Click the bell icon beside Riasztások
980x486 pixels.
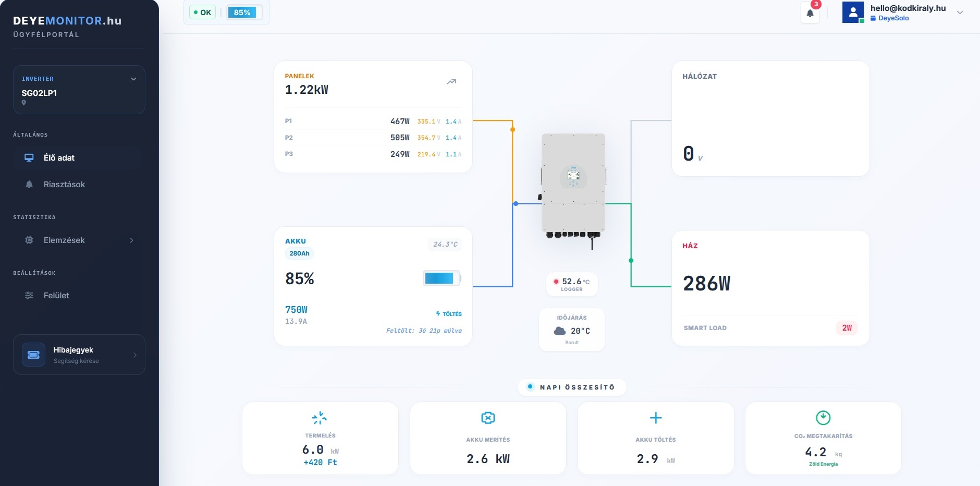(29, 184)
